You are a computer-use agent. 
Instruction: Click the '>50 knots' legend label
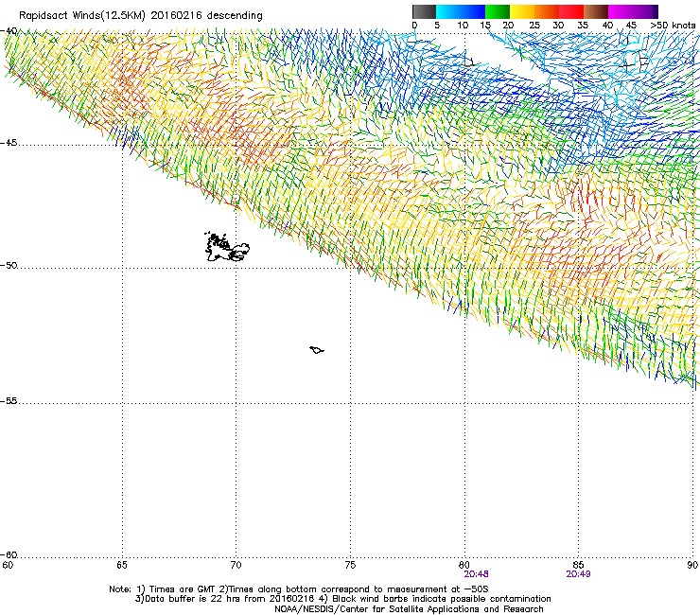coord(673,26)
